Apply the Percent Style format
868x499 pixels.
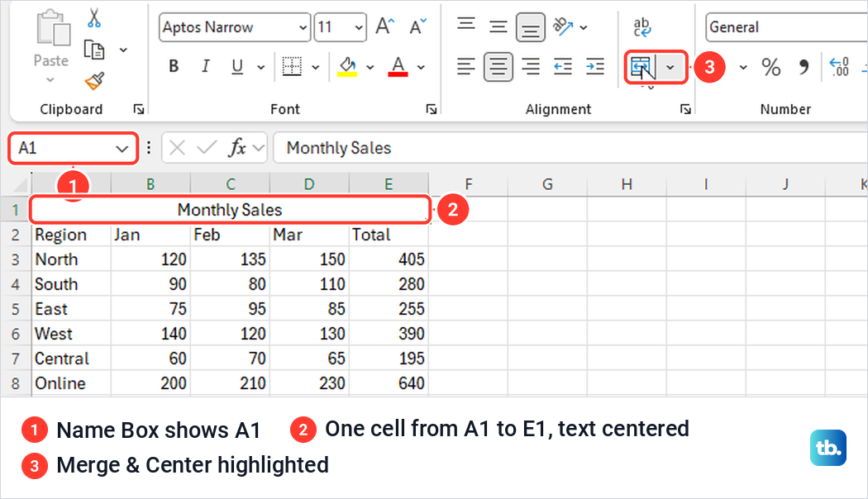[x=771, y=67]
